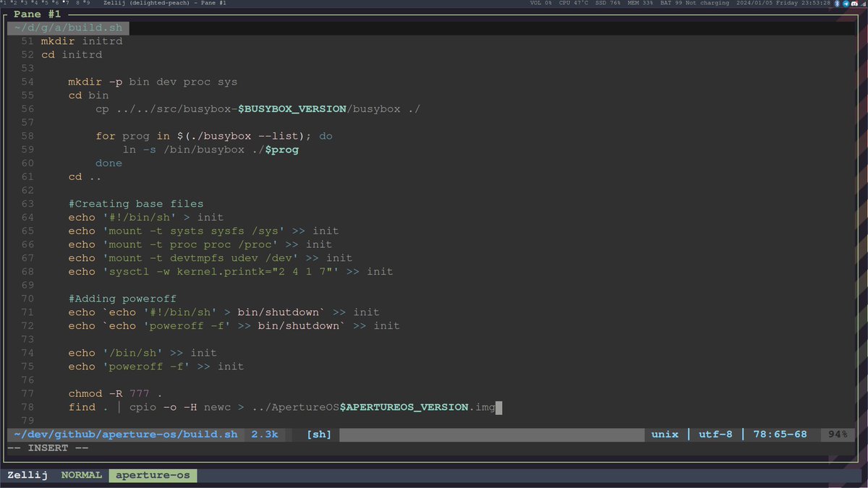Click the NORMAL mode indicator in Zellij bar

[x=81, y=475]
